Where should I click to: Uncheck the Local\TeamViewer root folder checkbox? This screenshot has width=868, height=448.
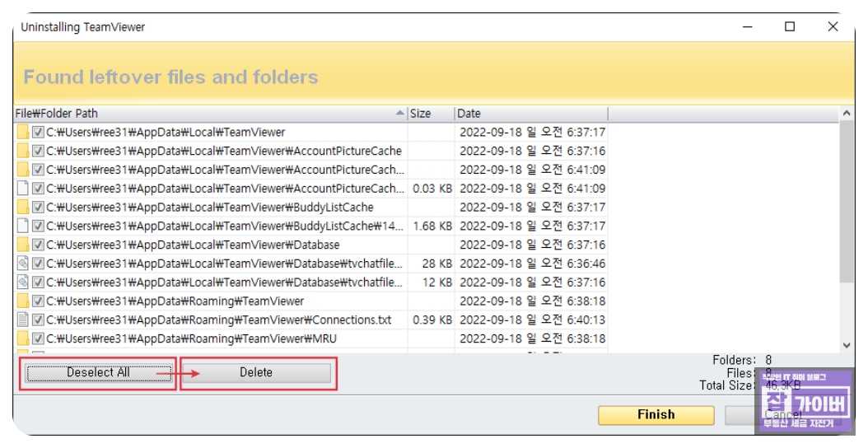(38, 133)
